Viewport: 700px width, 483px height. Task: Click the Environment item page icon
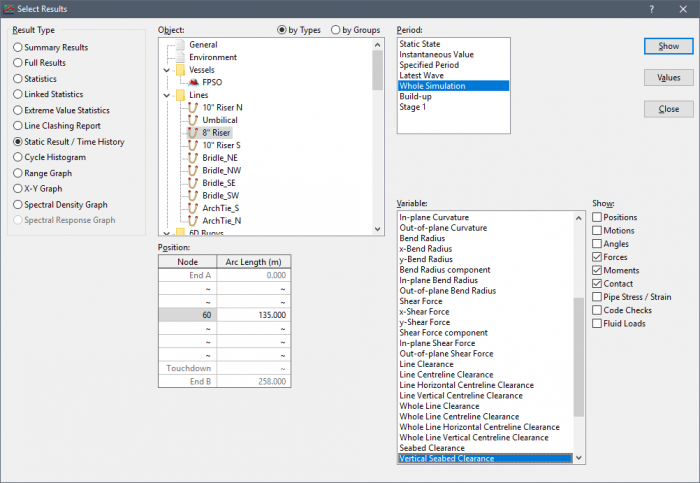click(180, 57)
